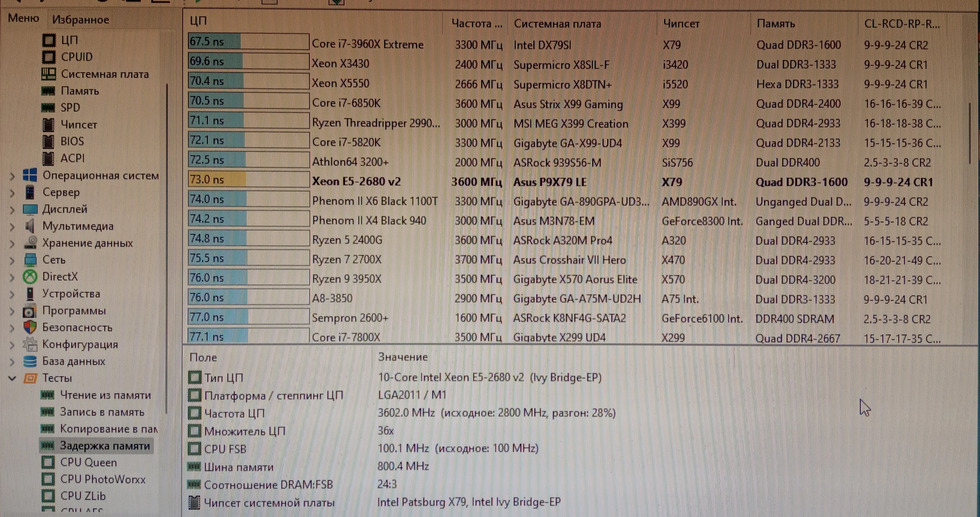
Task: Select the Core i7-3960X Extreme result row
Action: point(368,44)
